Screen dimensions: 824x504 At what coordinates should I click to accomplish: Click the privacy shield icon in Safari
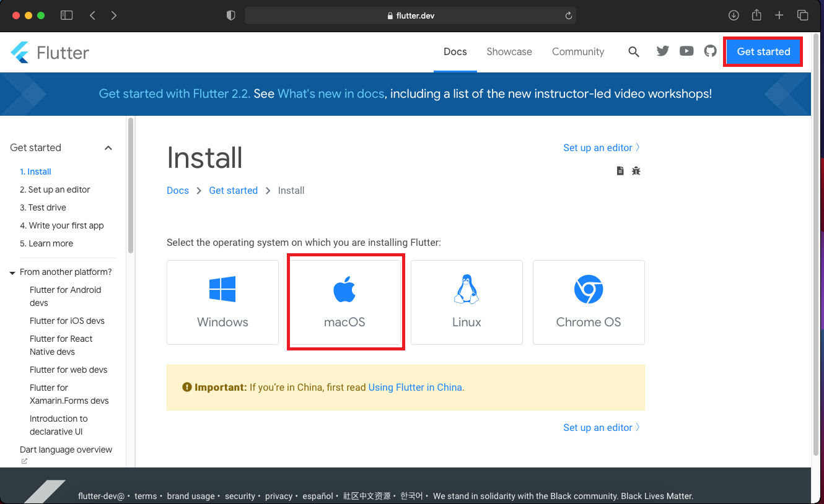point(231,15)
